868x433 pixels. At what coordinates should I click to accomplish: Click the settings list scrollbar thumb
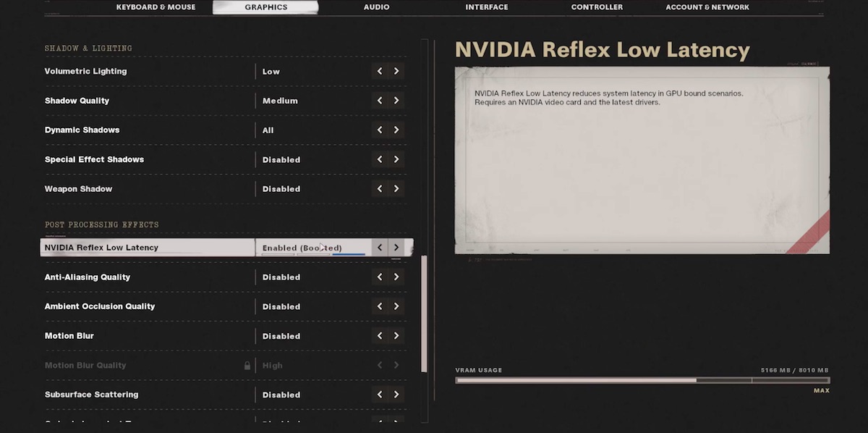(425, 313)
